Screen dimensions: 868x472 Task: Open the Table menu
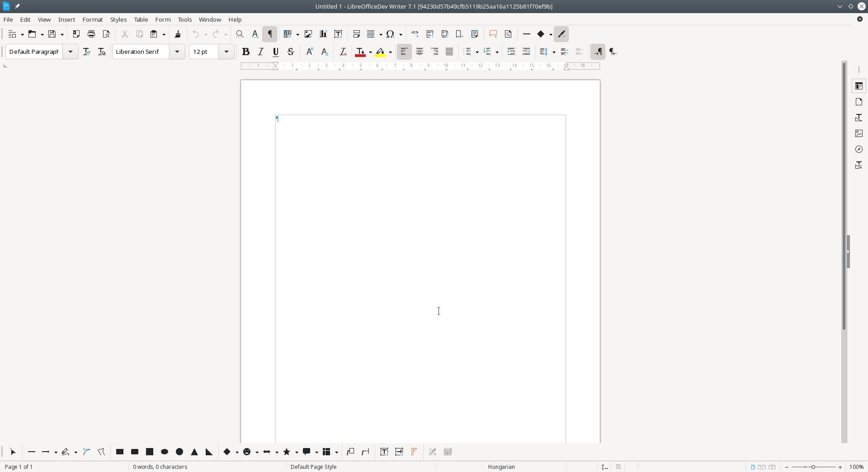click(x=141, y=19)
